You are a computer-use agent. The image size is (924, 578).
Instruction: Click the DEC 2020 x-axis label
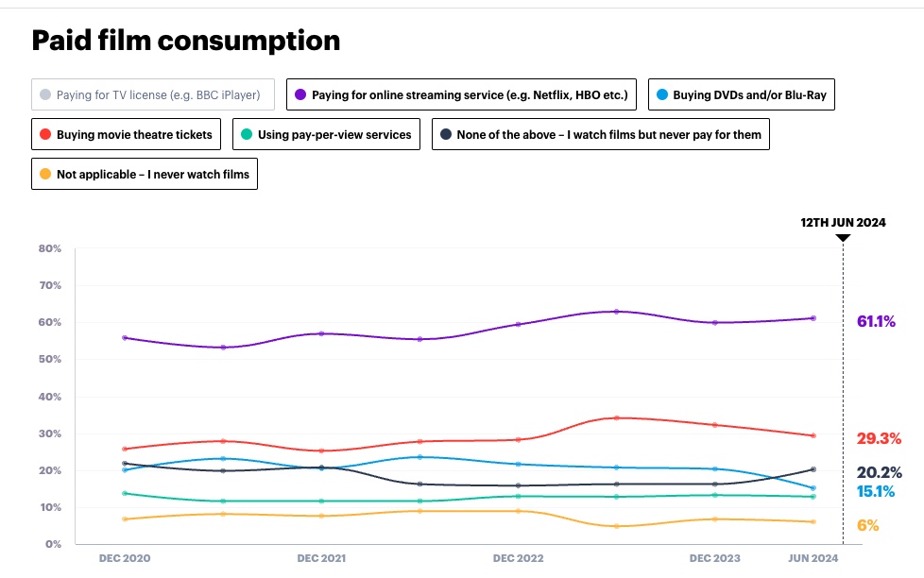[x=125, y=558]
